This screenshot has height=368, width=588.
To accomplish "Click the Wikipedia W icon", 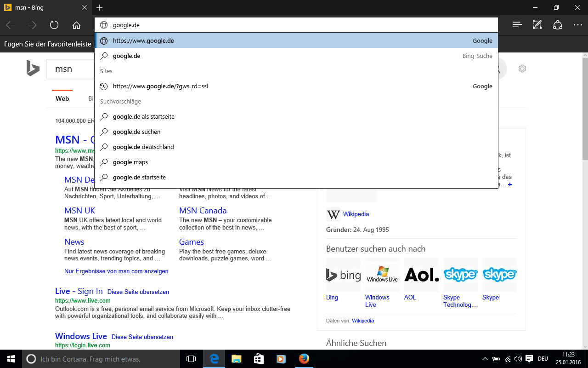I will (x=333, y=215).
